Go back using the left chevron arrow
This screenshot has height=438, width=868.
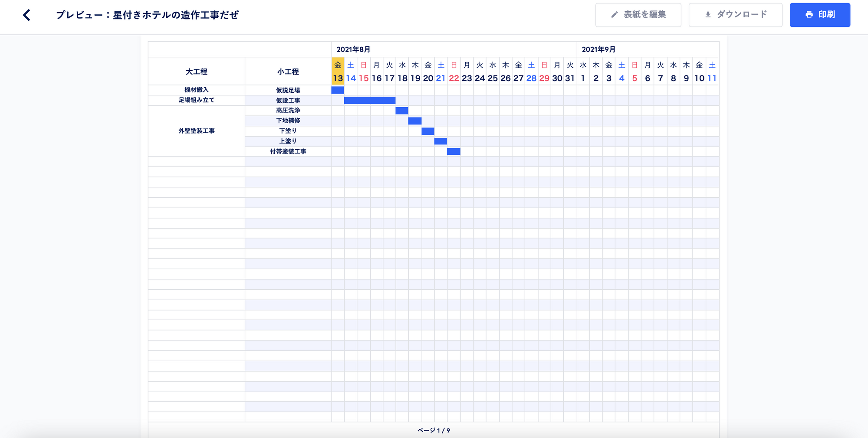pyautogui.click(x=27, y=15)
